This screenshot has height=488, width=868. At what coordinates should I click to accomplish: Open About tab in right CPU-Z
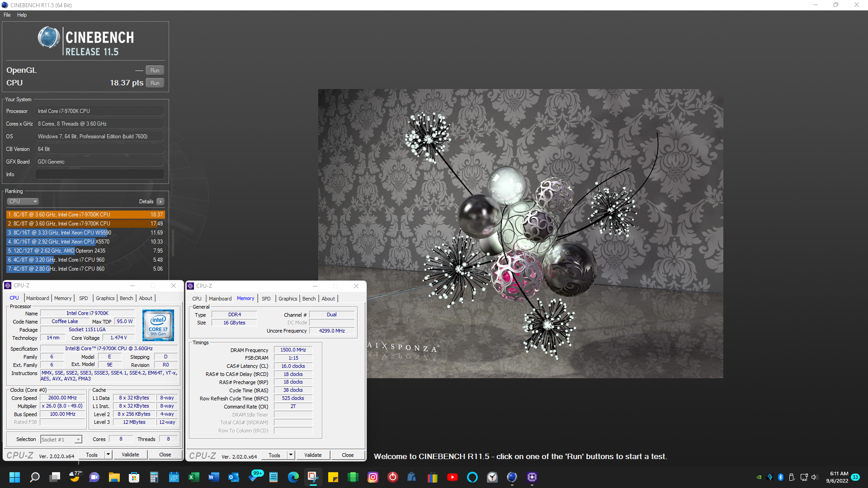pos(328,299)
